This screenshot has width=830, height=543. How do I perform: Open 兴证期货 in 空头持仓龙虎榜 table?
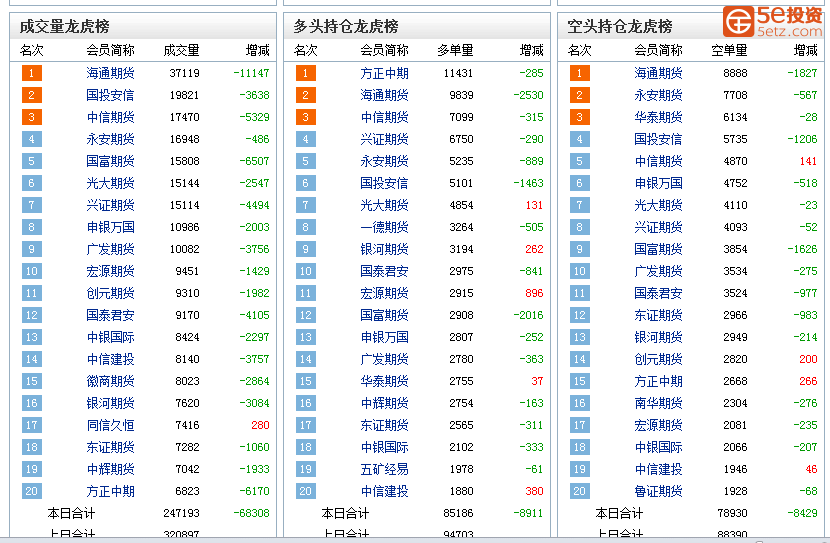pos(658,227)
